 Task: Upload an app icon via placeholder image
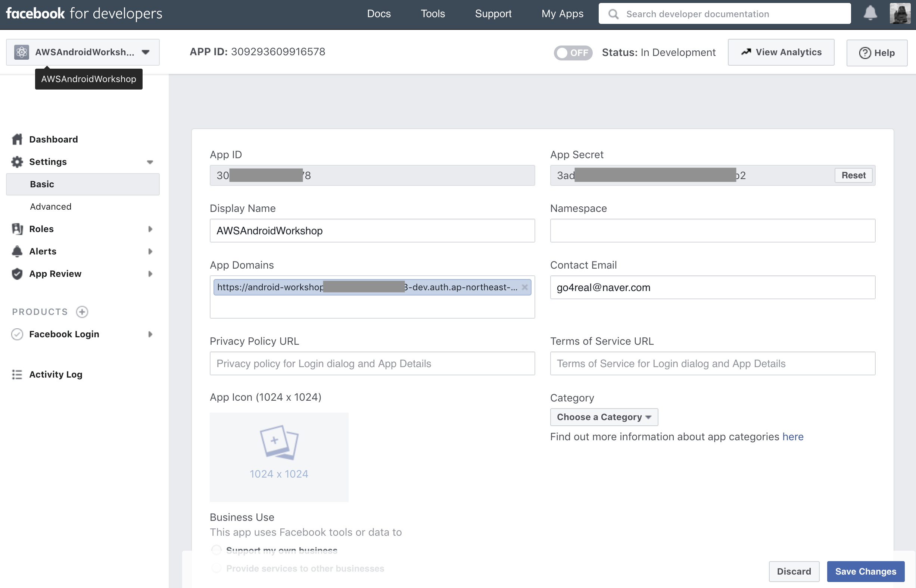[x=279, y=457]
